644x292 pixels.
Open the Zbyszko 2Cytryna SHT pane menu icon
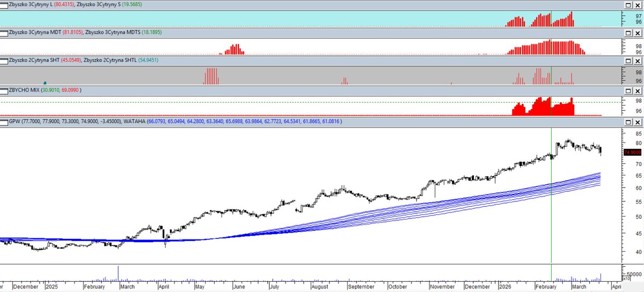coord(4,61)
